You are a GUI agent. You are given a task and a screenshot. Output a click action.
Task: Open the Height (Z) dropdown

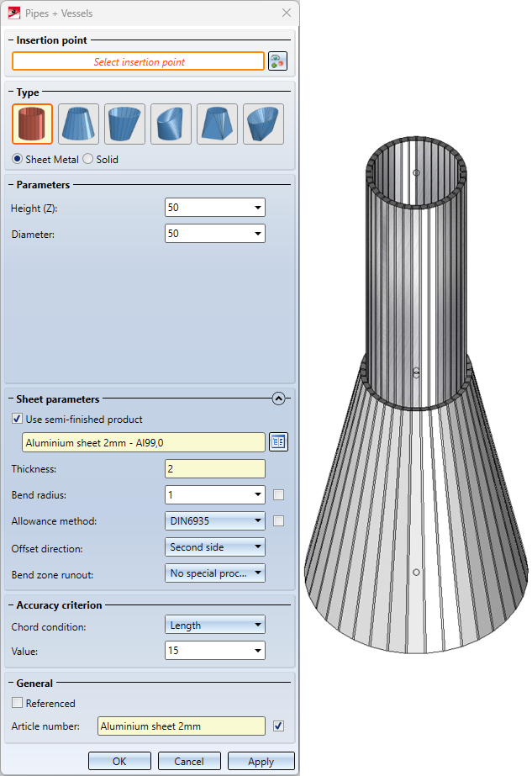tap(258, 208)
